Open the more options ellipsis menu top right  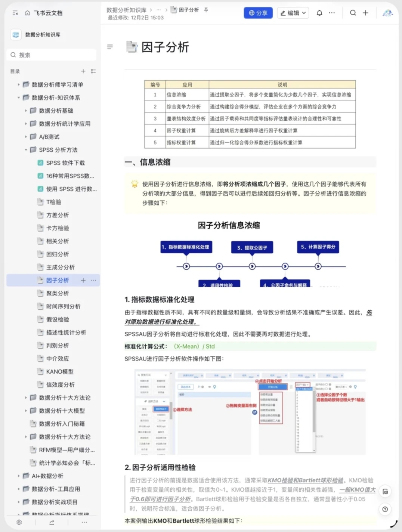click(x=332, y=13)
